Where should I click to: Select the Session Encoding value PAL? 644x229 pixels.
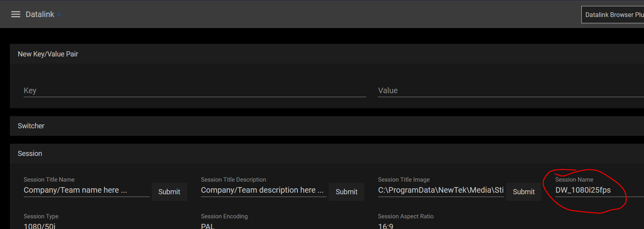[208, 226]
